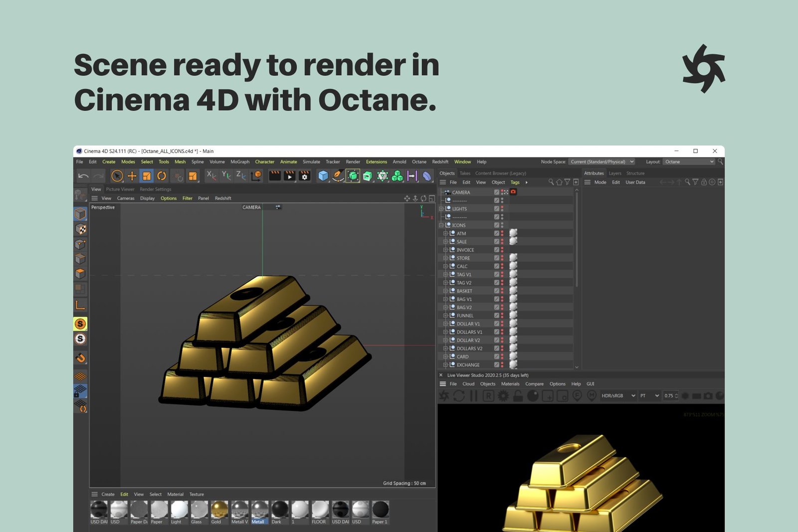This screenshot has width=798, height=532.
Task: Pause the Octane live viewer rendering
Action: click(473, 396)
